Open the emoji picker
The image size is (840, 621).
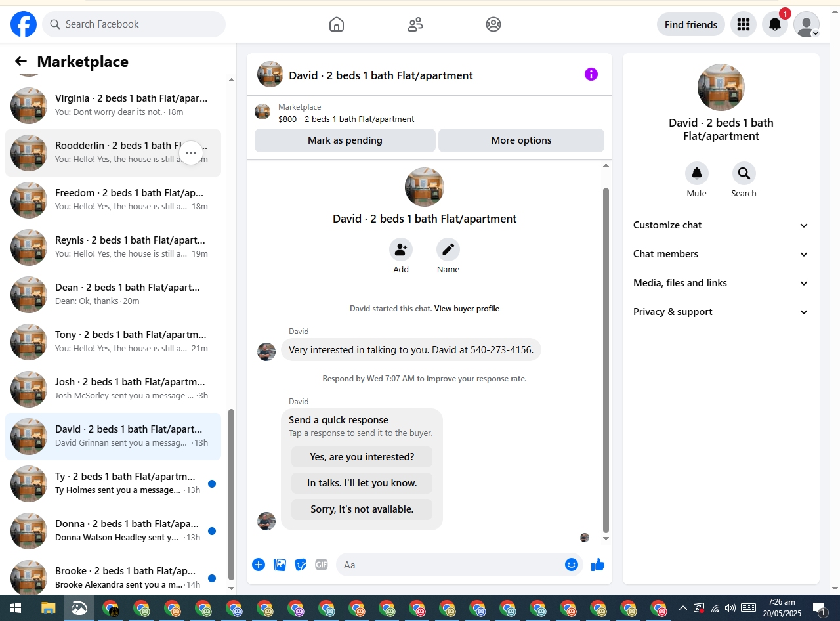click(572, 565)
